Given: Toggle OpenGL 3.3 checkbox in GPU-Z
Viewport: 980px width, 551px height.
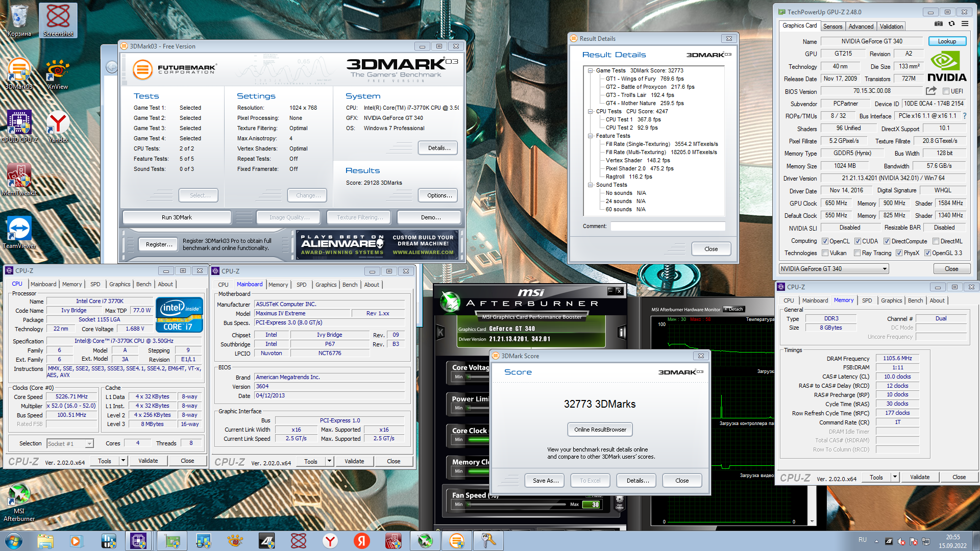Looking at the screenshot, I should tap(927, 253).
